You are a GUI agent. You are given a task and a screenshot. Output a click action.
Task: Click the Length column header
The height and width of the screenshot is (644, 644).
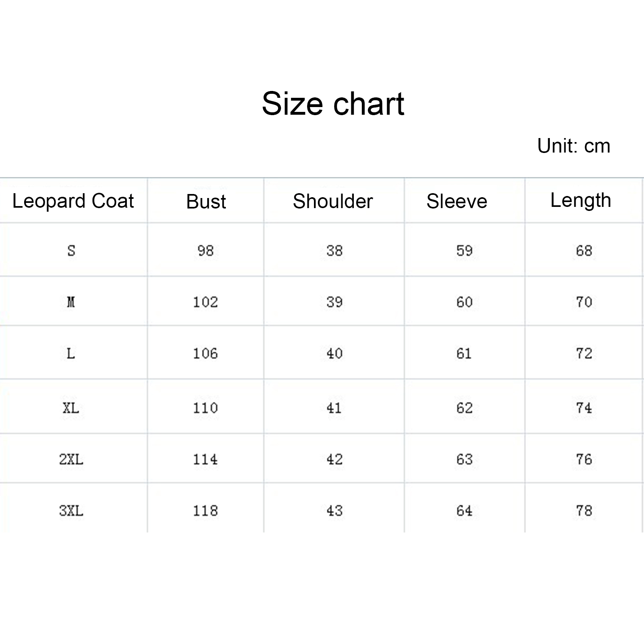(x=581, y=200)
